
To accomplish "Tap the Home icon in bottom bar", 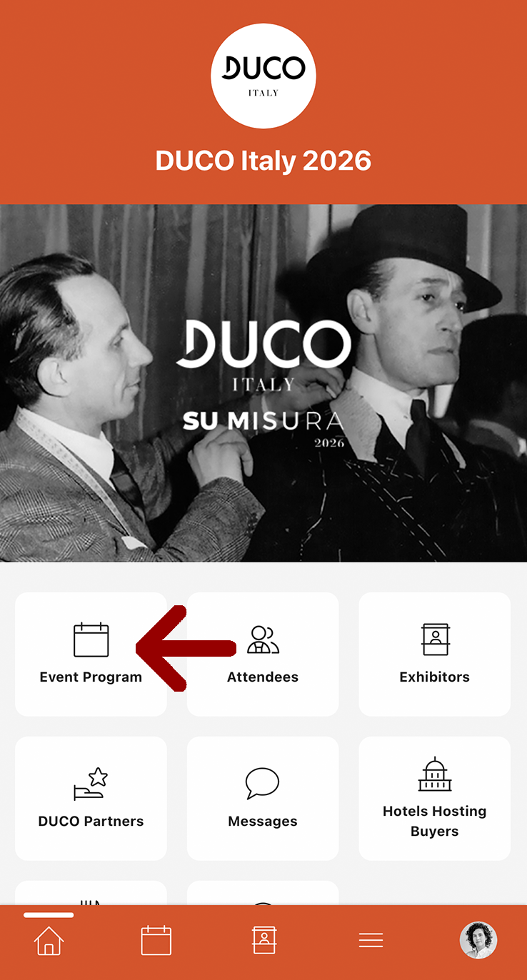I will coord(49,941).
